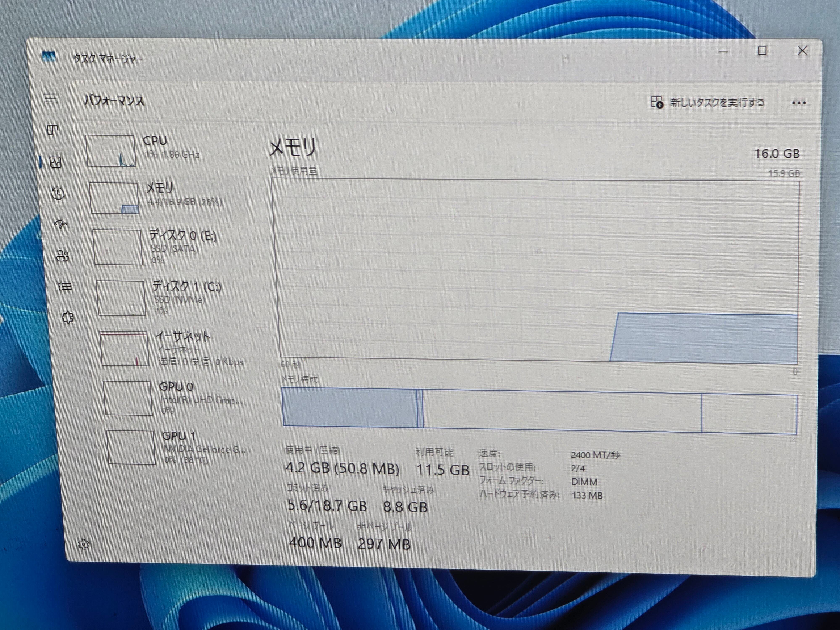
Task: Select the Performance page icon
Action: (x=56, y=163)
